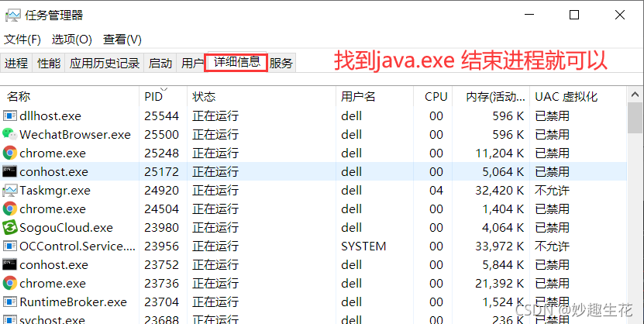The height and width of the screenshot is (324, 644).
Task: Sort by the 用户名 column header
Action: [x=374, y=96]
